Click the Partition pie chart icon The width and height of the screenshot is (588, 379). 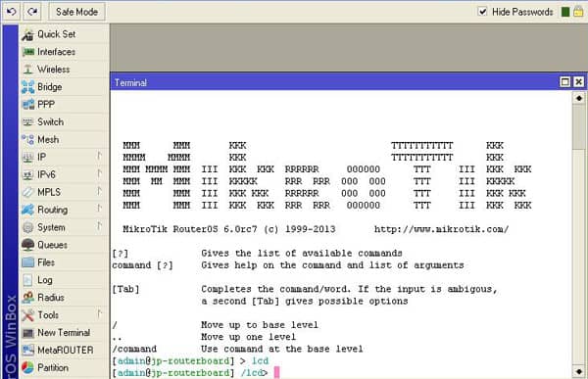(27, 368)
